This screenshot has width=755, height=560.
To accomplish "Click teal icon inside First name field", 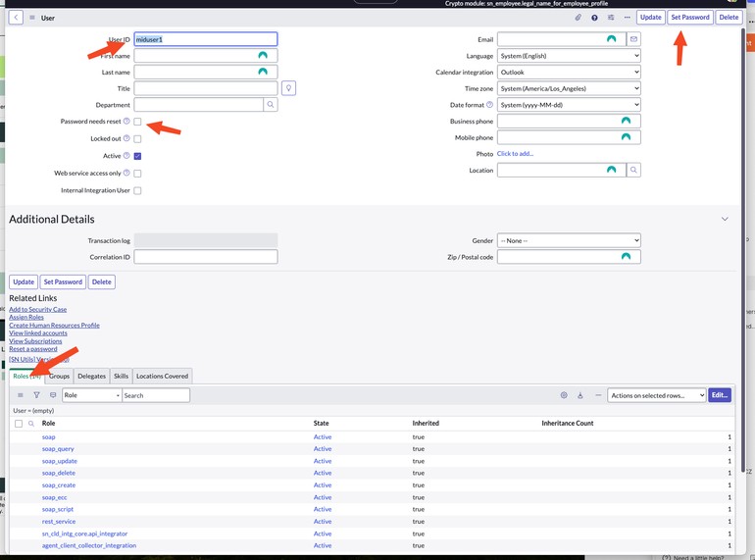I will click(x=263, y=55).
